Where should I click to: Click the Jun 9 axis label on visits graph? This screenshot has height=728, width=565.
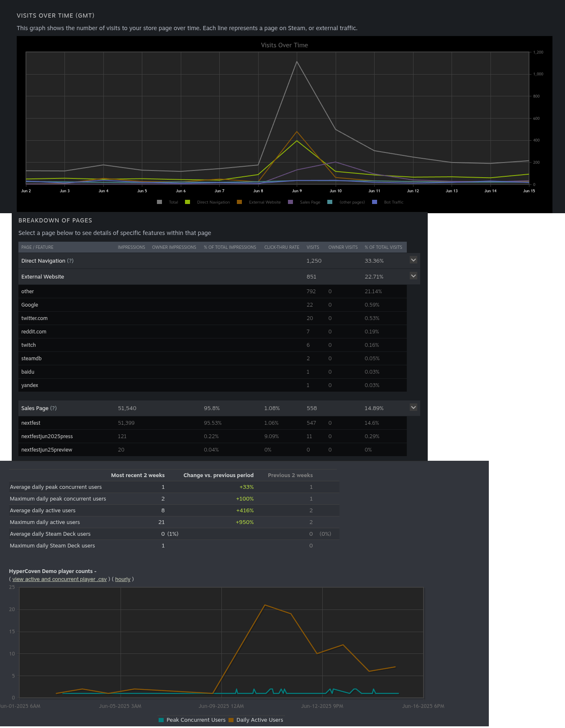(x=297, y=191)
